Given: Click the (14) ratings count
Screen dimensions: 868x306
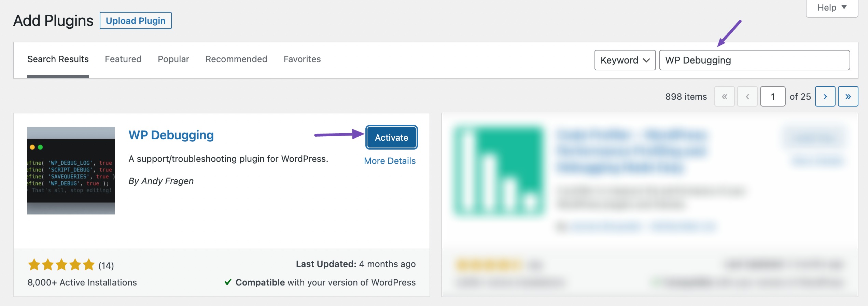Looking at the screenshot, I should (x=106, y=265).
